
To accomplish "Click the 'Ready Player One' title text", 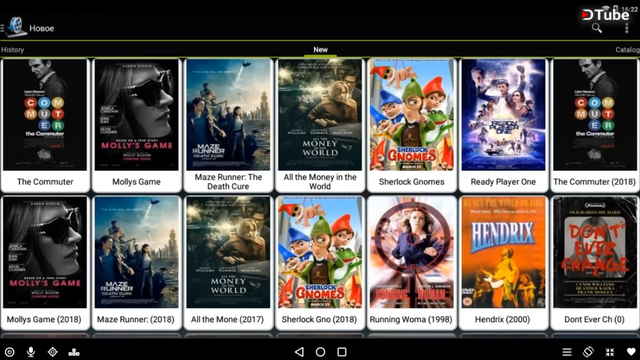I will 503,182.
